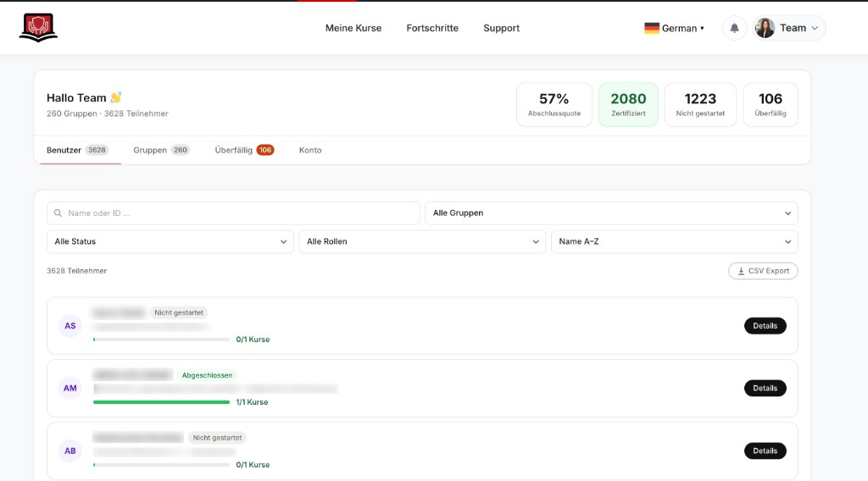The width and height of the screenshot is (868, 481).
Task: Open the Name A–Z sort dropdown
Action: tap(674, 241)
